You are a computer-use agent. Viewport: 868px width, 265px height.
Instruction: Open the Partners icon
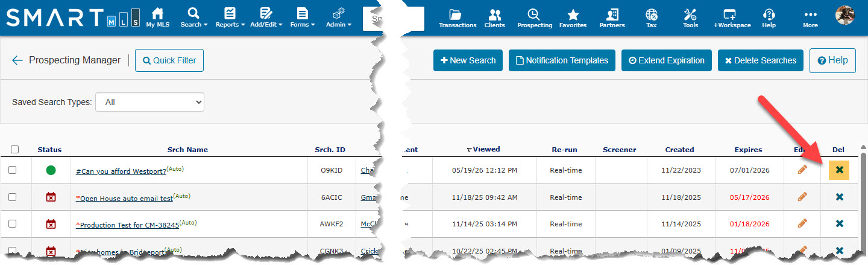(612, 18)
